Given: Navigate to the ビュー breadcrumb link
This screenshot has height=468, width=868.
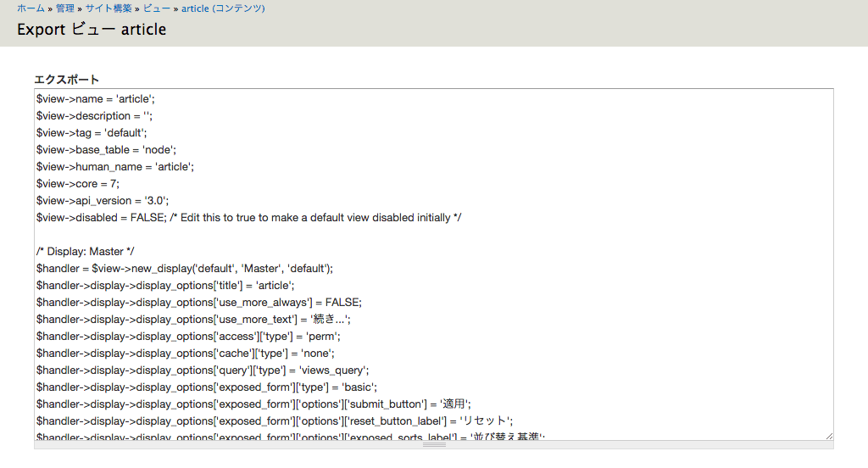Looking at the screenshot, I should point(157,8).
